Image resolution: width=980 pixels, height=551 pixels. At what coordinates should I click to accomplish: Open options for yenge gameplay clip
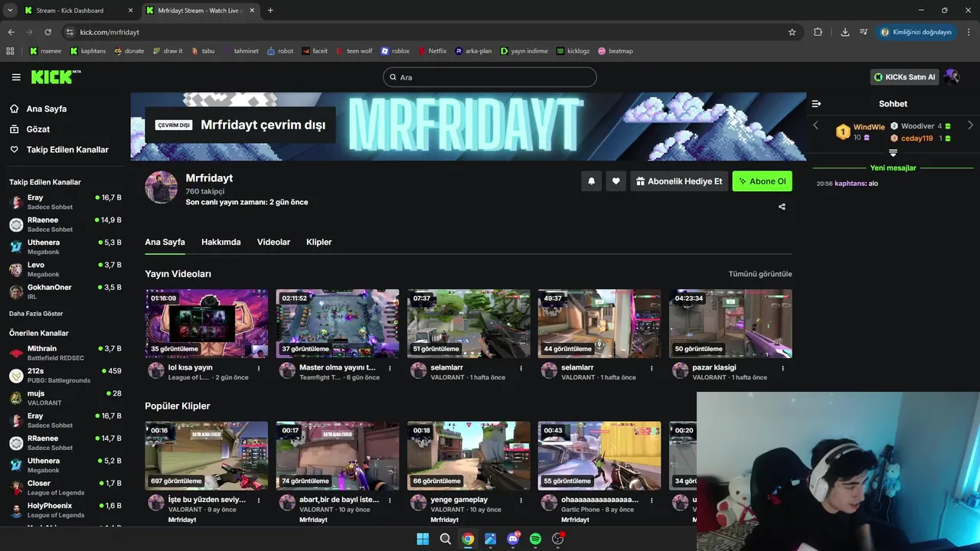pos(521,500)
